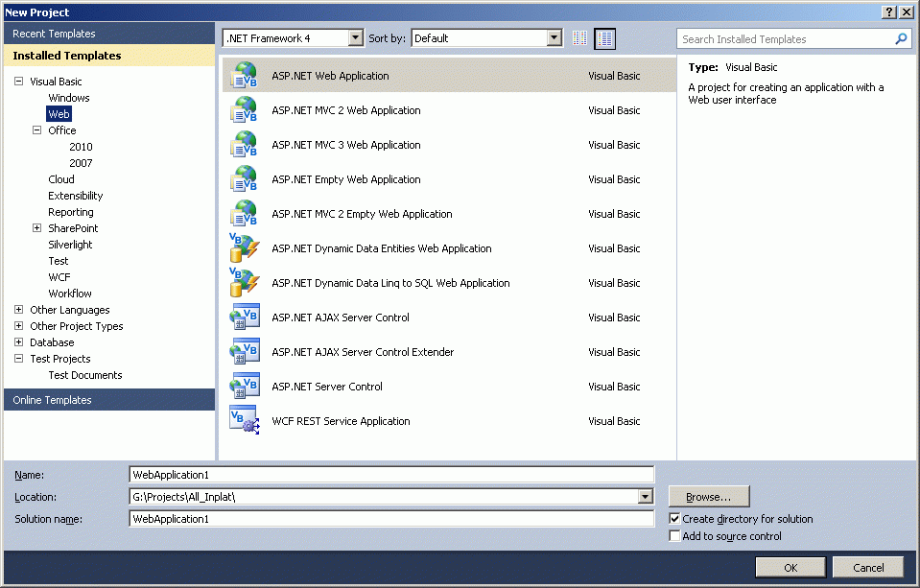Select the Workflow category
The image size is (920, 588).
point(70,294)
